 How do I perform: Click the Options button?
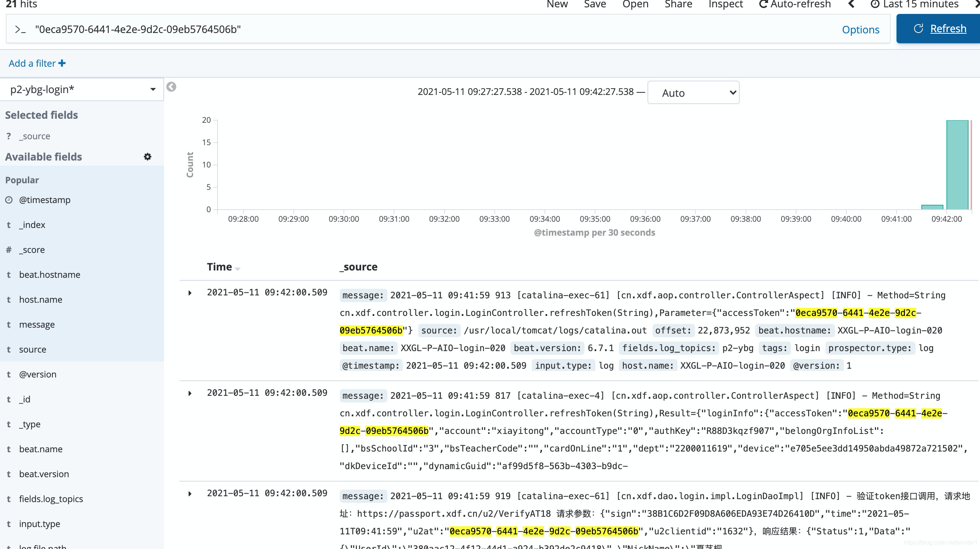coord(861,29)
